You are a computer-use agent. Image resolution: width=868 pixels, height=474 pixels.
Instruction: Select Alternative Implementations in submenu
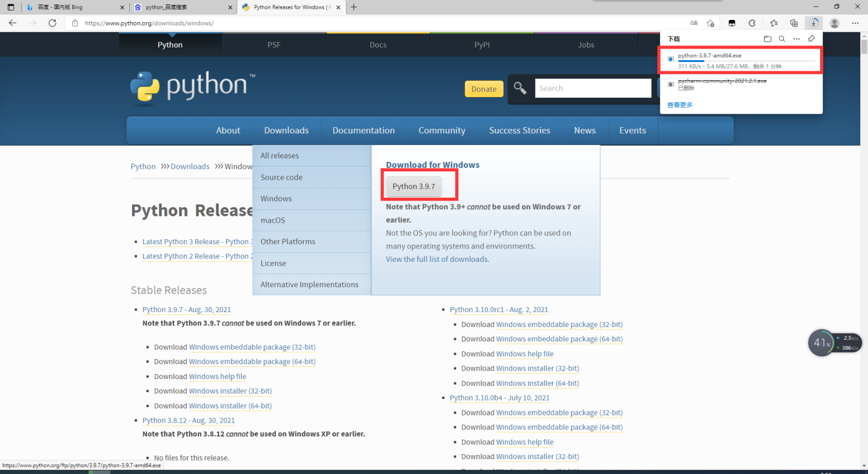312,285
